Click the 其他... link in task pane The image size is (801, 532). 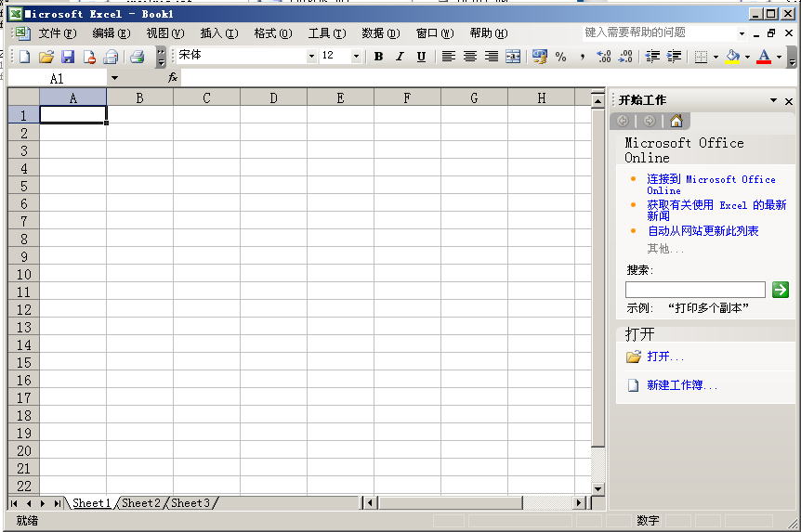point(665,249)
